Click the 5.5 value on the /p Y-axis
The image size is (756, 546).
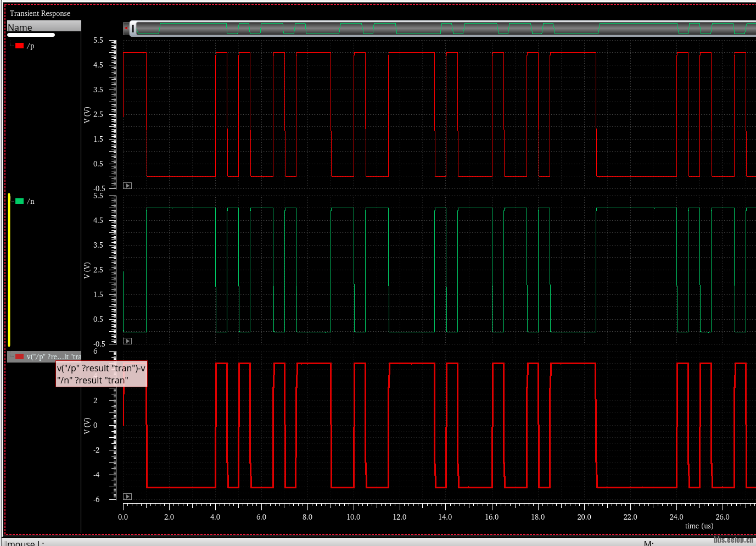tap(98, 40)
